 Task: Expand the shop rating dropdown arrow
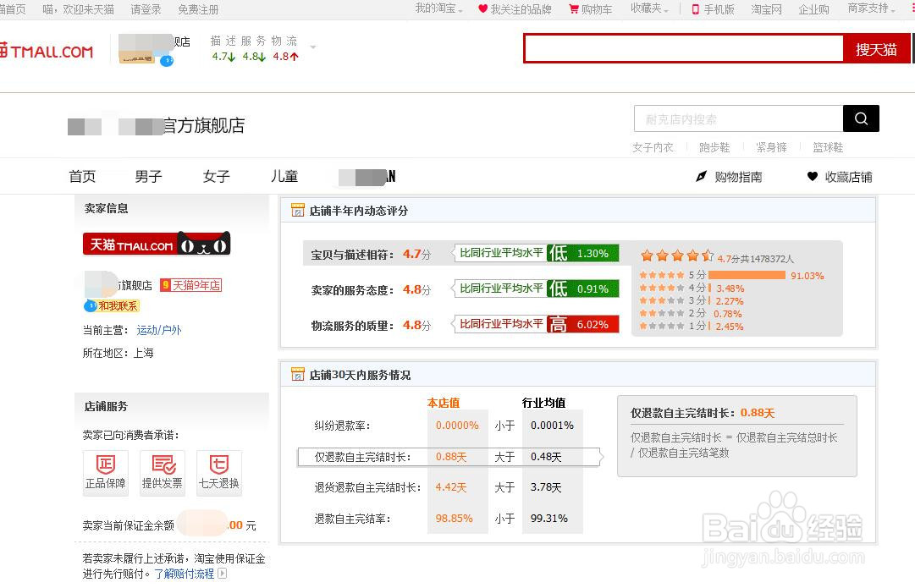313,47
